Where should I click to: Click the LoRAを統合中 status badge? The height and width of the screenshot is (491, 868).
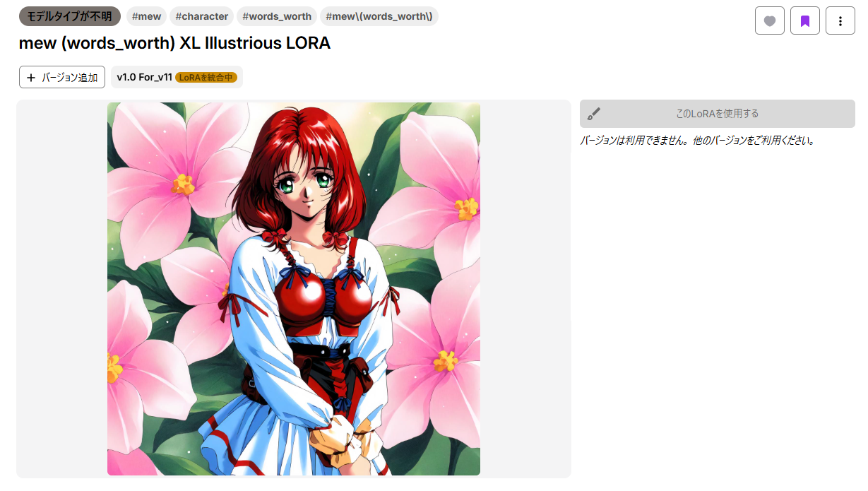(206, 78)
